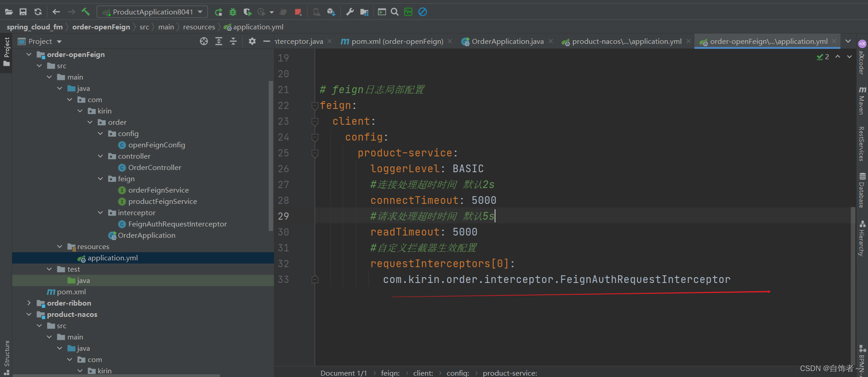The height and width of the screenshot is (377, 868).
Task: Select OrderApplication in project tree
Action: tap(146, 235)
